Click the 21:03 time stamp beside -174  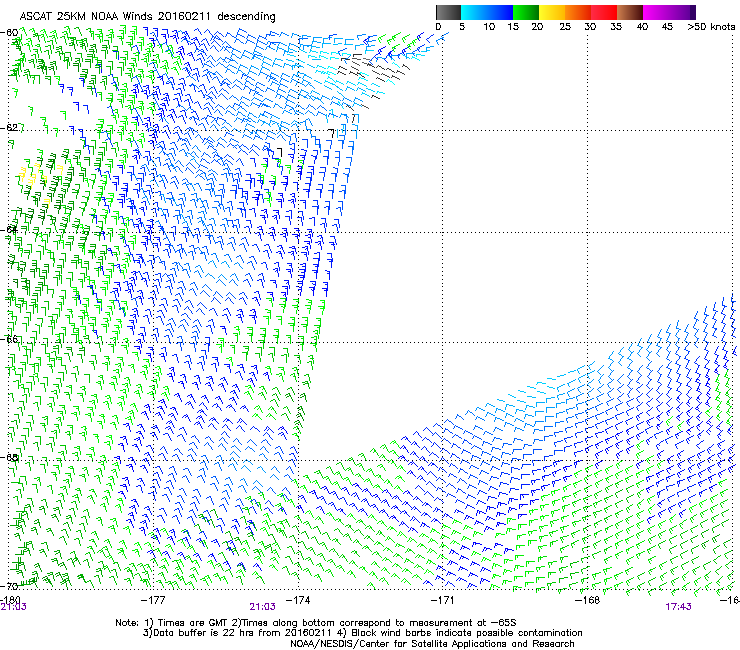262,607
